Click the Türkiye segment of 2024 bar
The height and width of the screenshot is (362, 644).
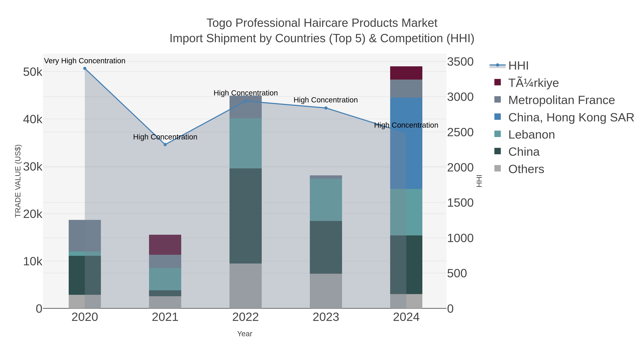click(406, 73)
